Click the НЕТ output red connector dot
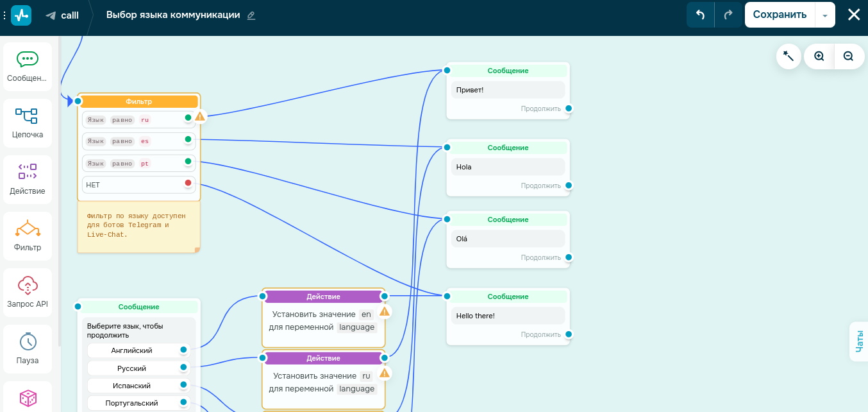This screenshot has height=412, width=868. point(188,184)
